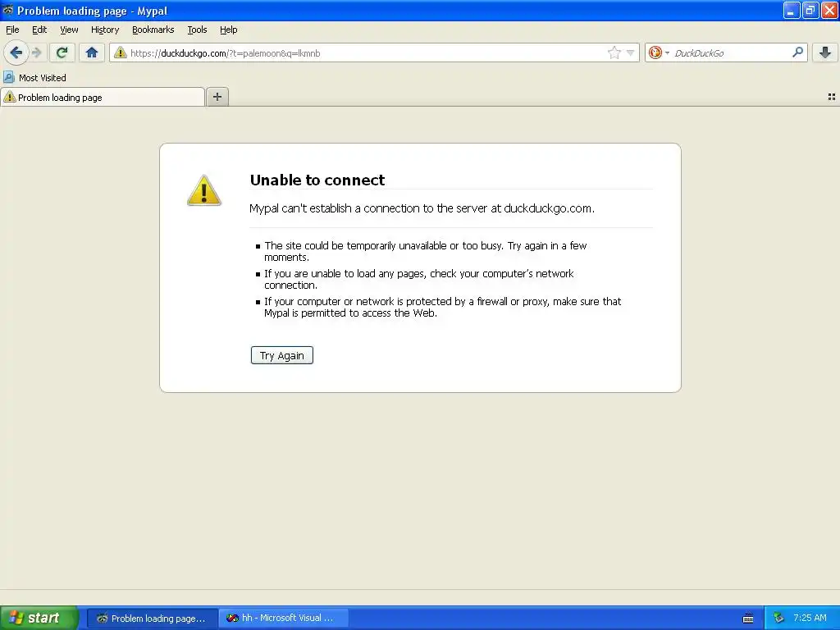Open the Help menu
840x630 pixels.
pyautogui.click(x=229, y=30)
